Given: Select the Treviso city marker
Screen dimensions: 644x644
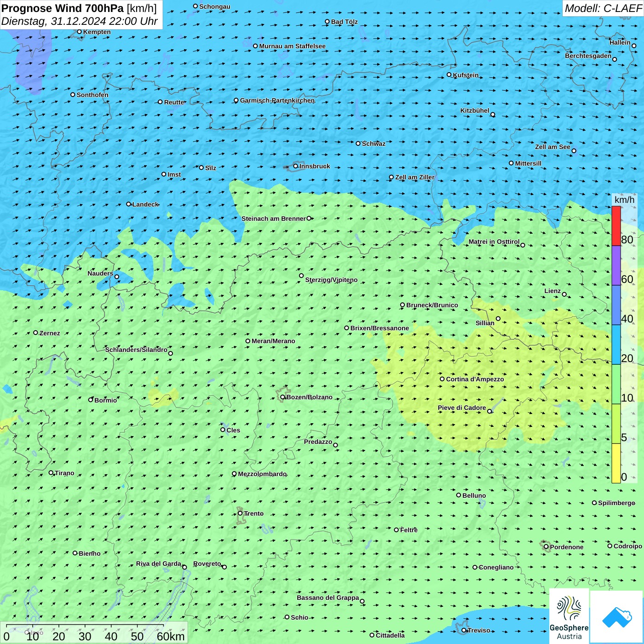Looking at the screenshot, I should click(x=464, y=630).
